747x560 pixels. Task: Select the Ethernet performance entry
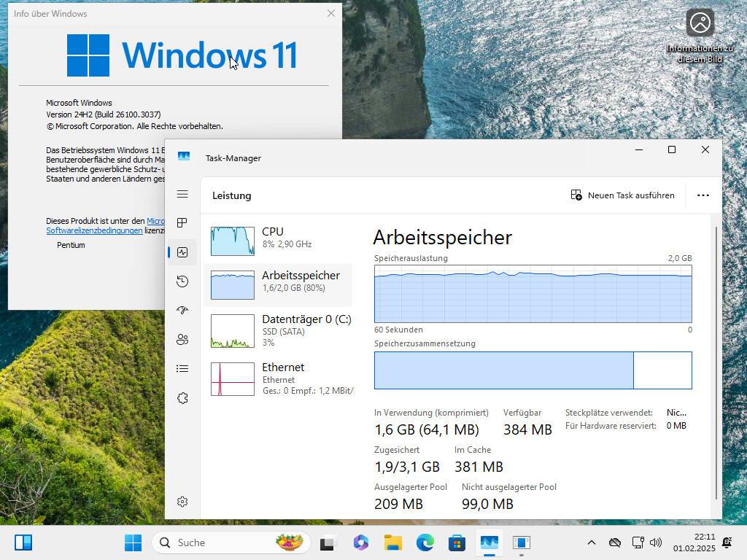pos(278,379)
